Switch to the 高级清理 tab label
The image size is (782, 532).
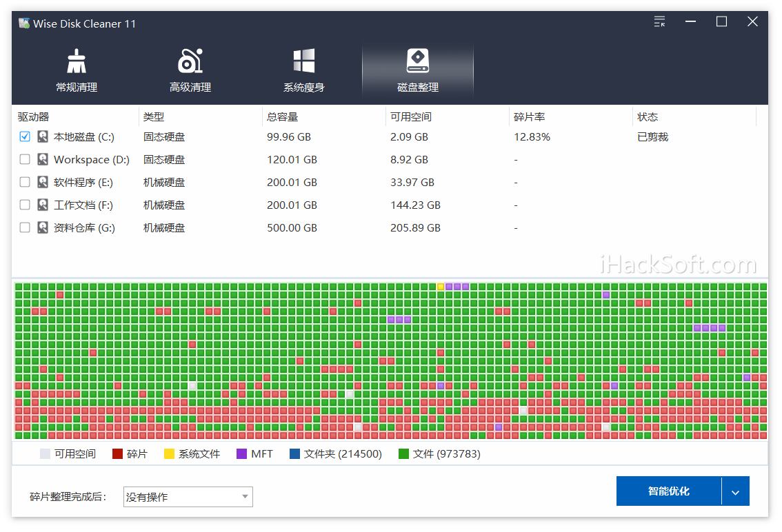pyautogui.click(x=190, y=88)
